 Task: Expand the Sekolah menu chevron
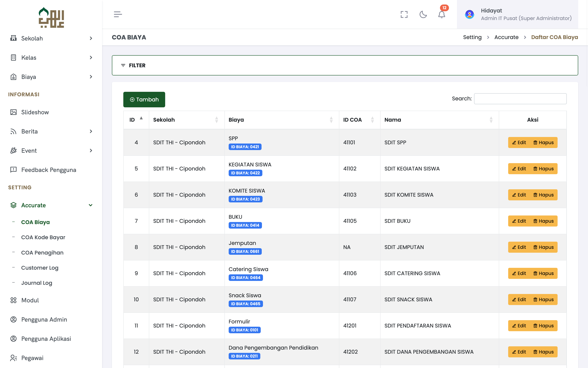point(91,38)
